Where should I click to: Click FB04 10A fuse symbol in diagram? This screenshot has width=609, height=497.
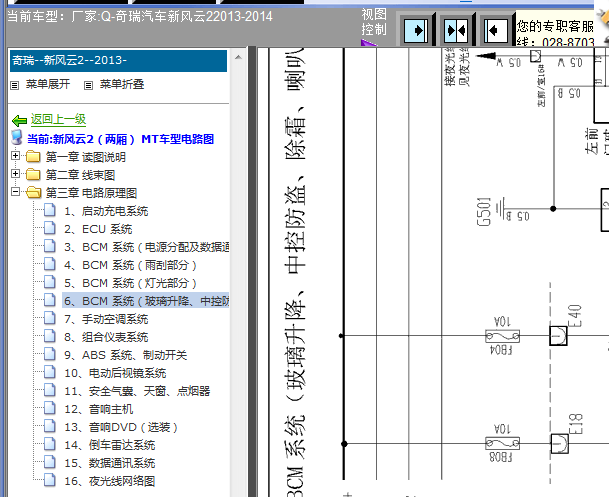click(502, 336)
